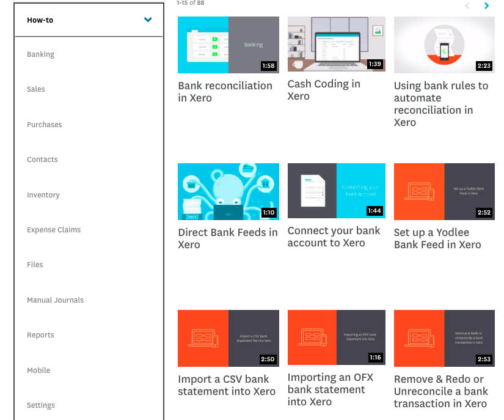This screenshot has width=504, height=420.
Task: Play the Cash Coding in Xero video thumbnail
Action: coord(336,44)
